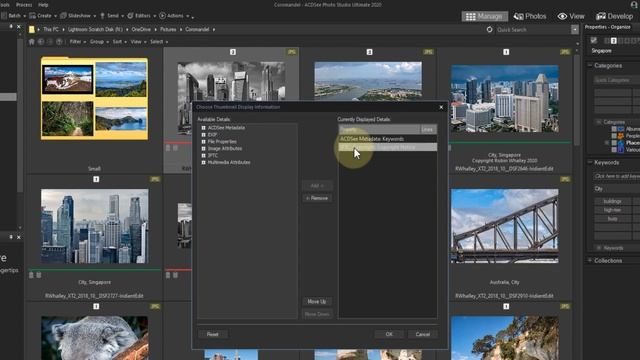
Task: Expand Image Attributes in Available Details
Action: [x=203, y=149]
